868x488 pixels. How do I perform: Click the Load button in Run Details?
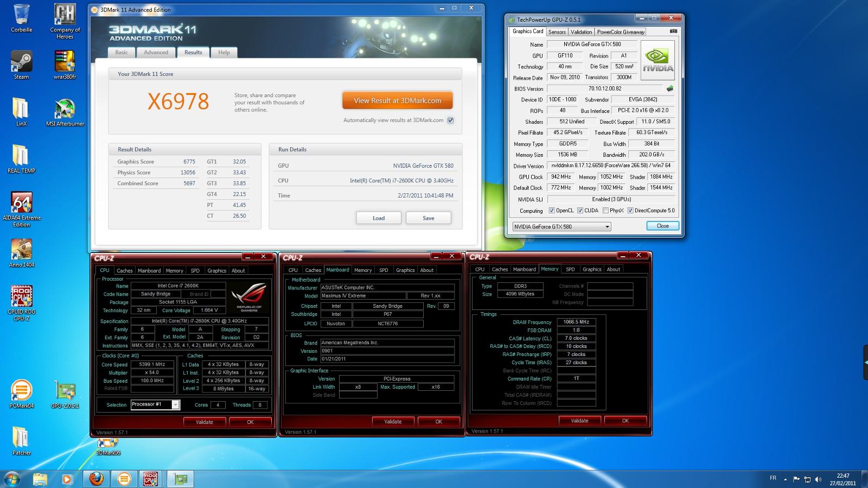pyautogui.click(x=379, y=218)
